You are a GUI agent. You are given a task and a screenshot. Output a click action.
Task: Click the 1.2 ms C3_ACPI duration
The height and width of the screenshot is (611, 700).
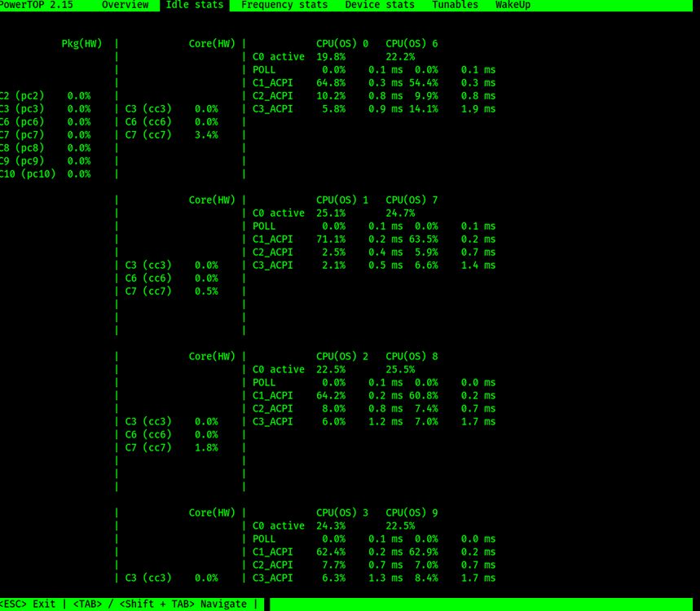pos(385,422)
